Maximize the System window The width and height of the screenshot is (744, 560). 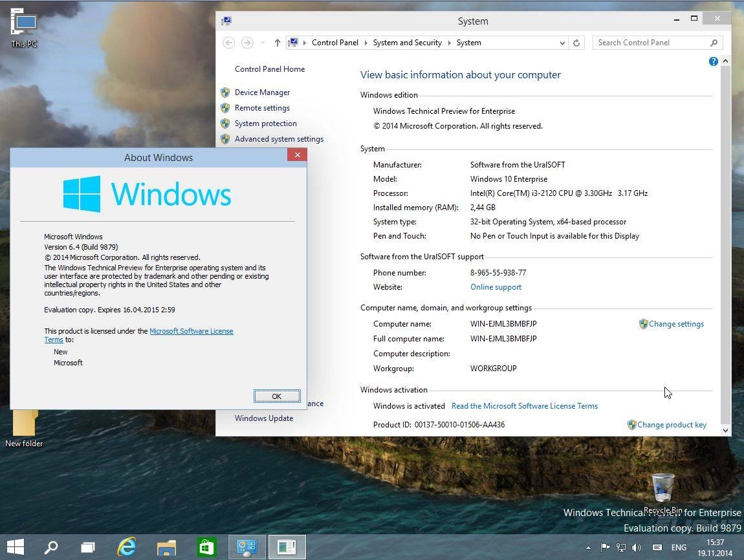click(x=694, y=19)
